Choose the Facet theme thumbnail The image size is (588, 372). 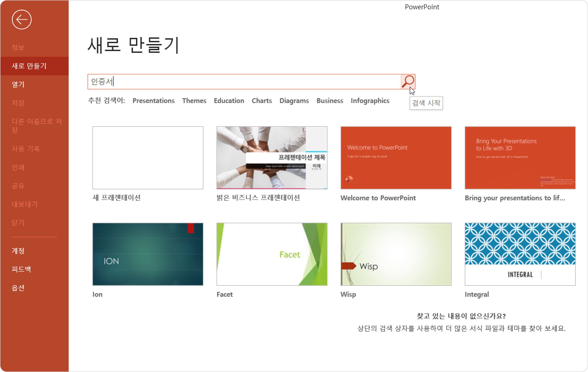(x=272, y=254)
